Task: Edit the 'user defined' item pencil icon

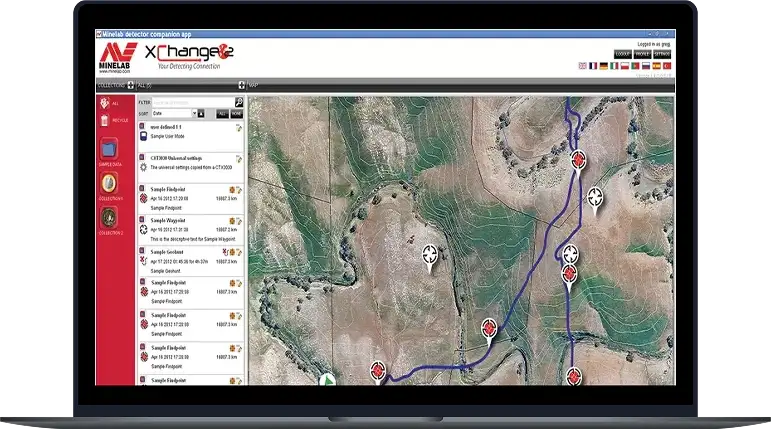Action: pyautogui.click(x=239, y=128)
